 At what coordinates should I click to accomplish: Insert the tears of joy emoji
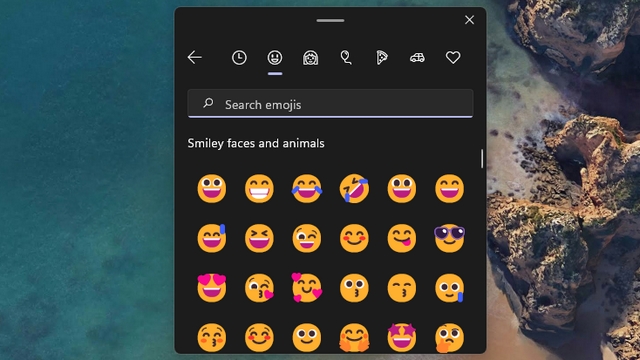(307, 189)
